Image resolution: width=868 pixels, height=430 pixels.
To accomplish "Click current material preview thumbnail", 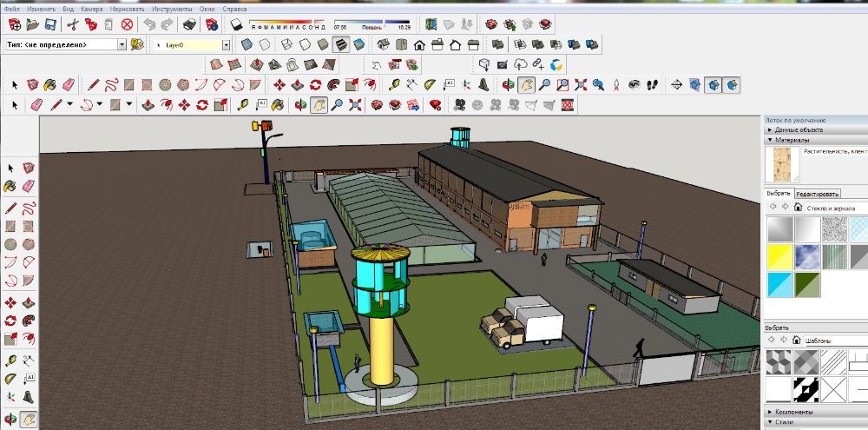I will (x=782, y=164).
